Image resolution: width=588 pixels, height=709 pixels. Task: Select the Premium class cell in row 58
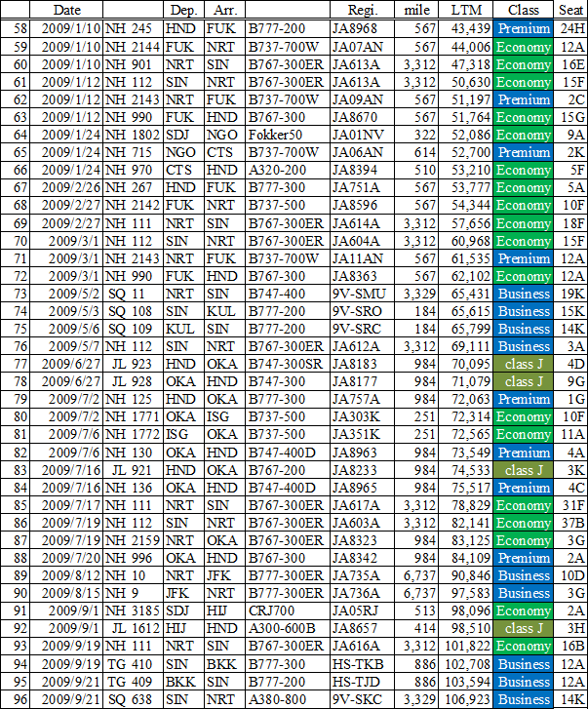pyautogui.click(x=523, y=28)
